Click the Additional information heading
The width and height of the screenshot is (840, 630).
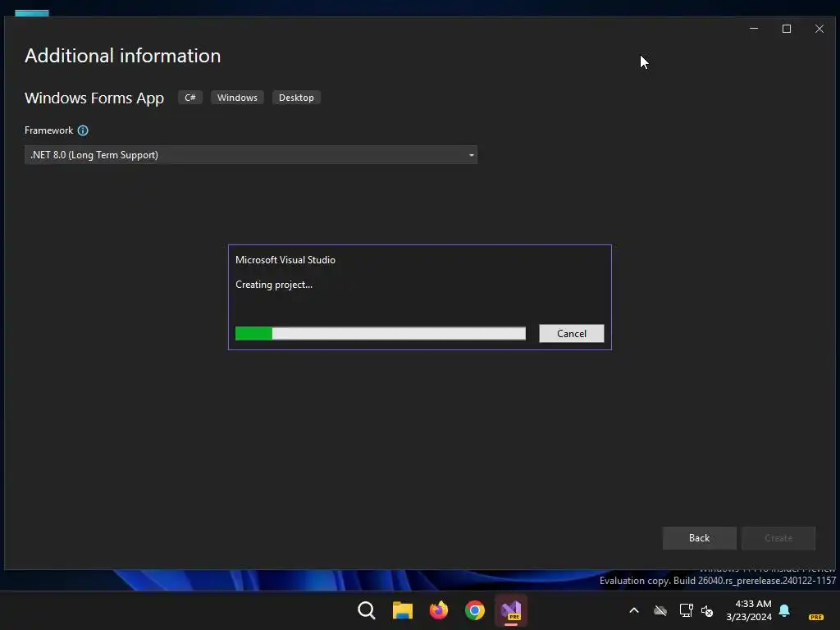pos(123,56)
